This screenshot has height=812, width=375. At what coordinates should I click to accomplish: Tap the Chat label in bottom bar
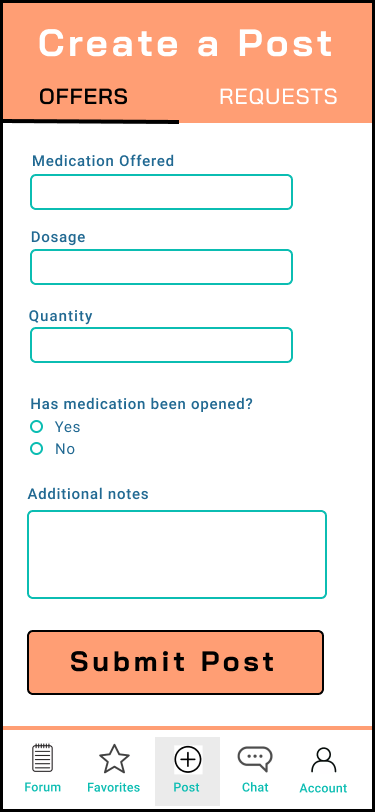pos(255,787)
